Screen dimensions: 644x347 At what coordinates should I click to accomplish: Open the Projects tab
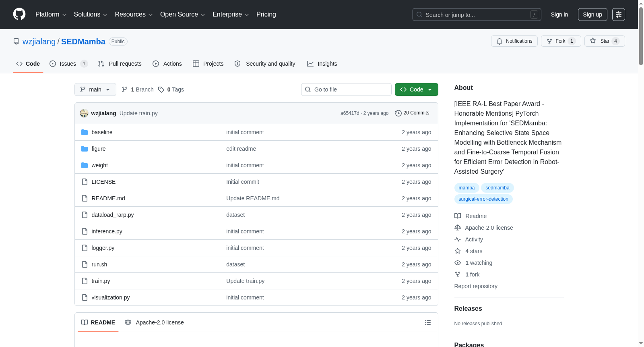tap(208, 64)
